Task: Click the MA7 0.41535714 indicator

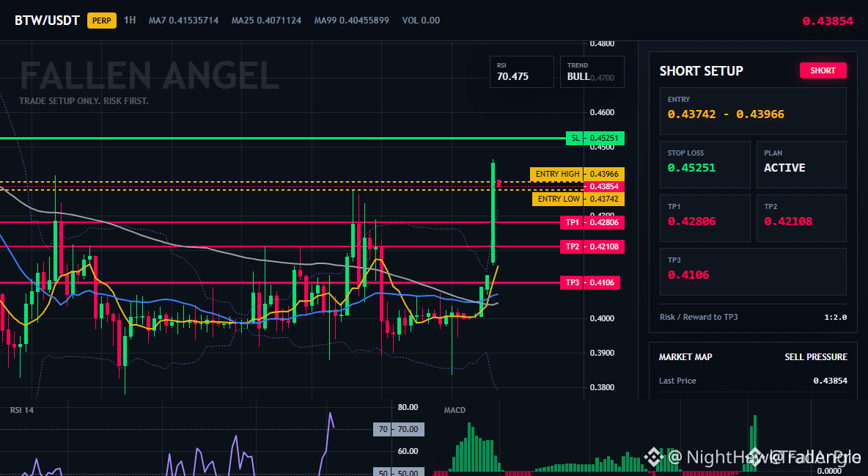Action: [183, 21]
